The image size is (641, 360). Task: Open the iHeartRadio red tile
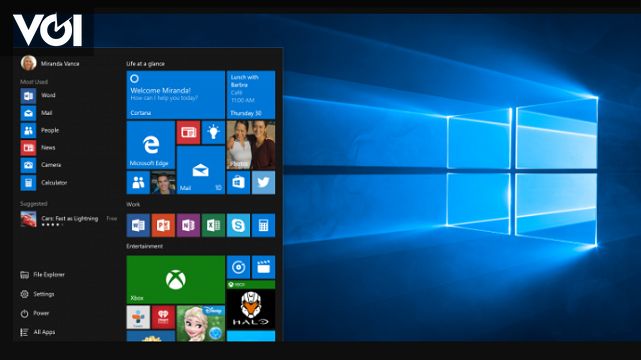pyautogui.click(x=163, y=318)
